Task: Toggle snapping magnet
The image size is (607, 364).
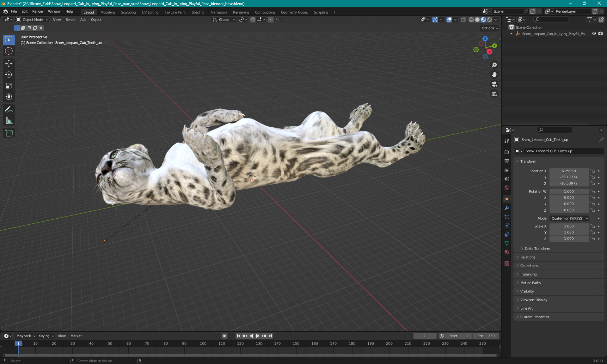Action: (253, 20)
